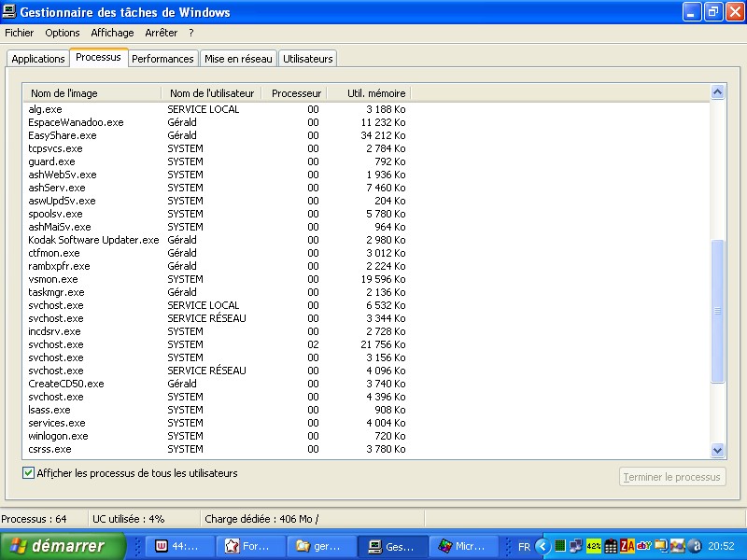Expand hidden tray icons with the arrow
Screen dimensions: 747x560
pos(543,546)
